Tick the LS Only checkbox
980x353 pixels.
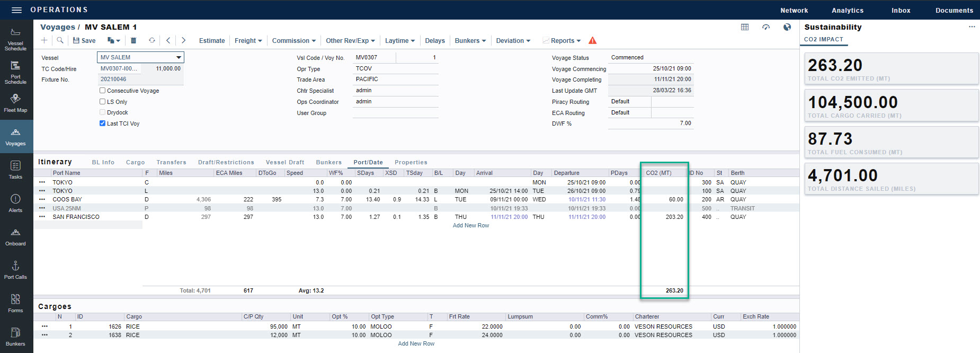pos(103,102)
